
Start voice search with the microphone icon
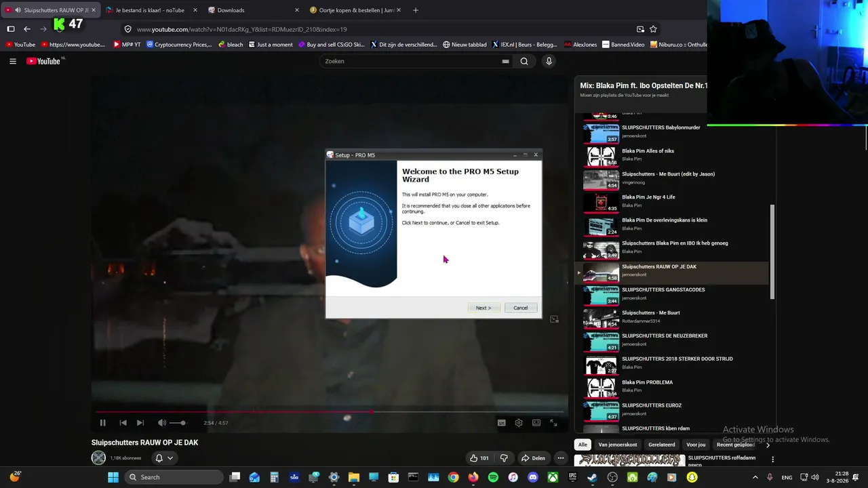(x=549, y=61)
